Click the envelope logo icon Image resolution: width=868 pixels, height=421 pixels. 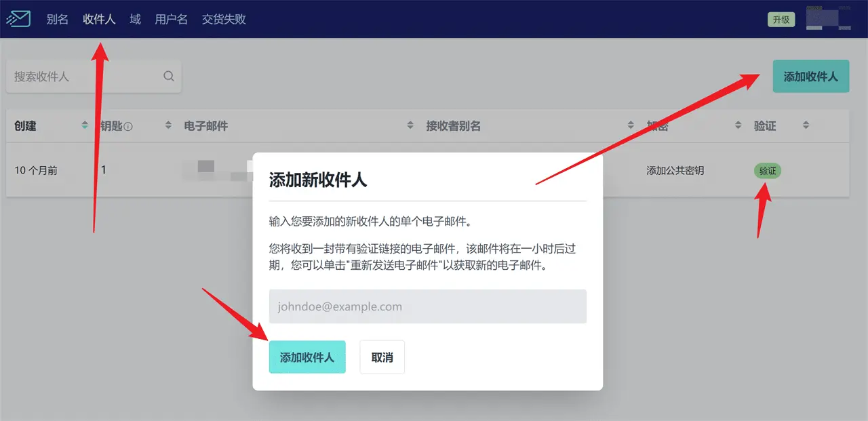[x=18, y=19]
